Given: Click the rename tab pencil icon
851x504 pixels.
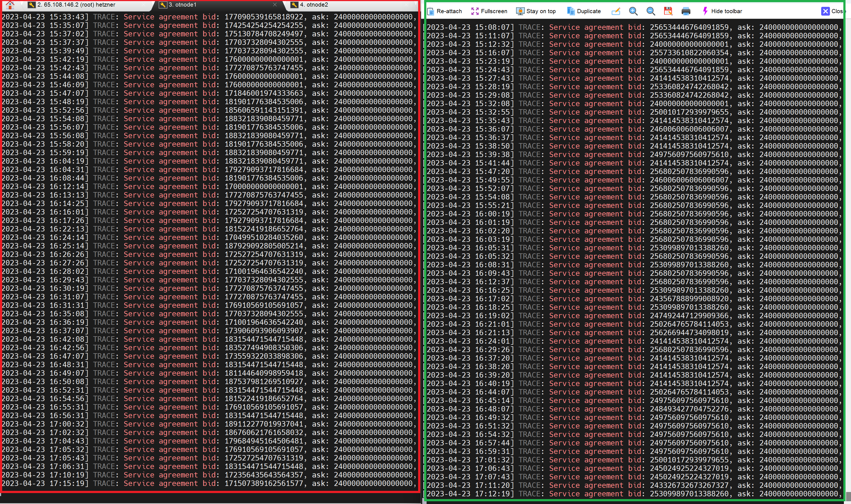Looking at the screenshot, I should click(x=616, y=11).
